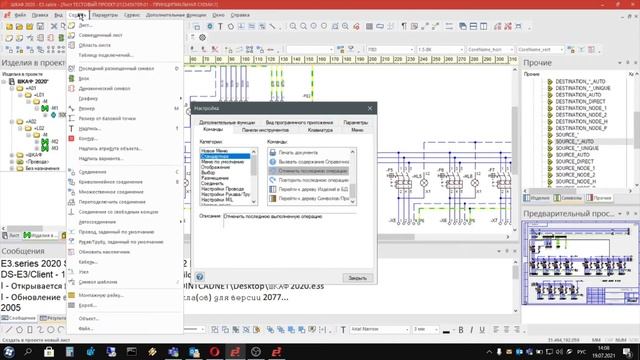Viewport: 640px width, 360px height.
Task: Click the round target icon under toolbar
Action: [x=202, y=38]
